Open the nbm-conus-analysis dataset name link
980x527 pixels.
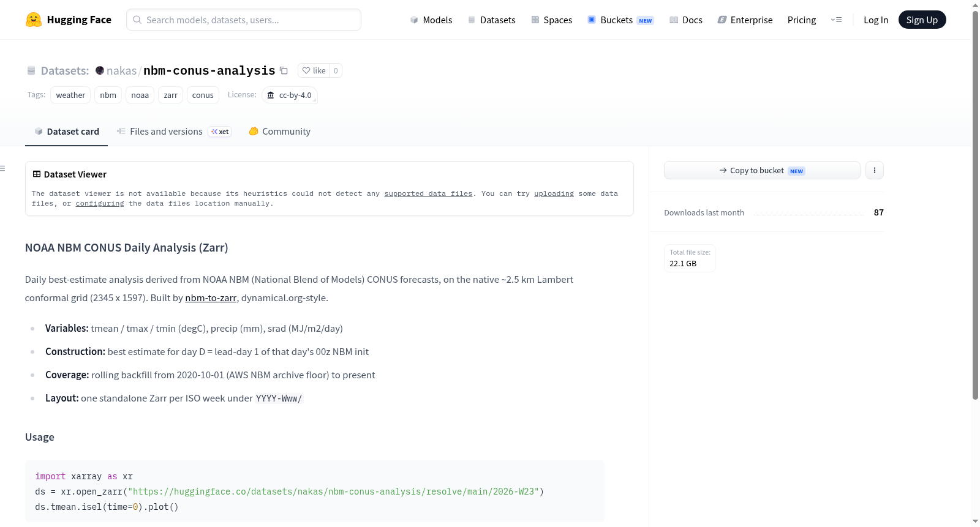click(209, 70)
